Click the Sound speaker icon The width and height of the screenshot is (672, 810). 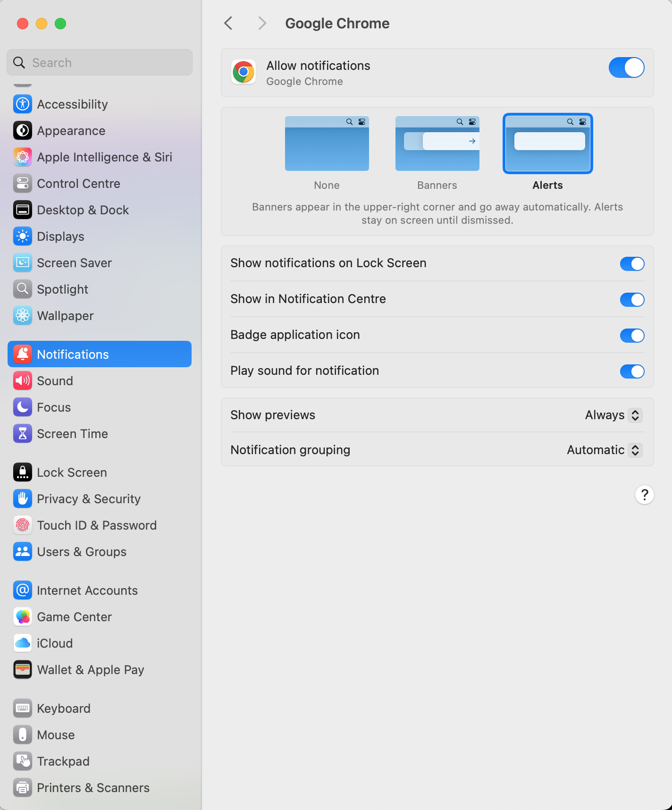pos(23,381)
